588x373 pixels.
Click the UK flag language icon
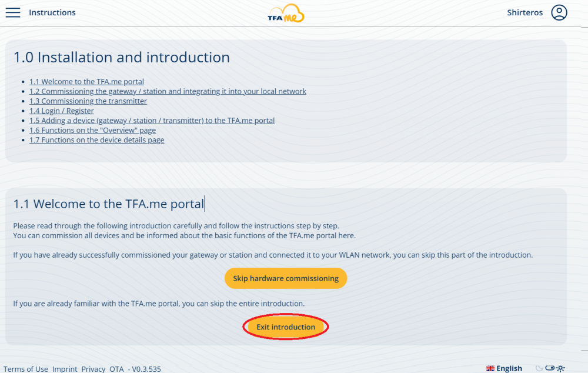490,368
